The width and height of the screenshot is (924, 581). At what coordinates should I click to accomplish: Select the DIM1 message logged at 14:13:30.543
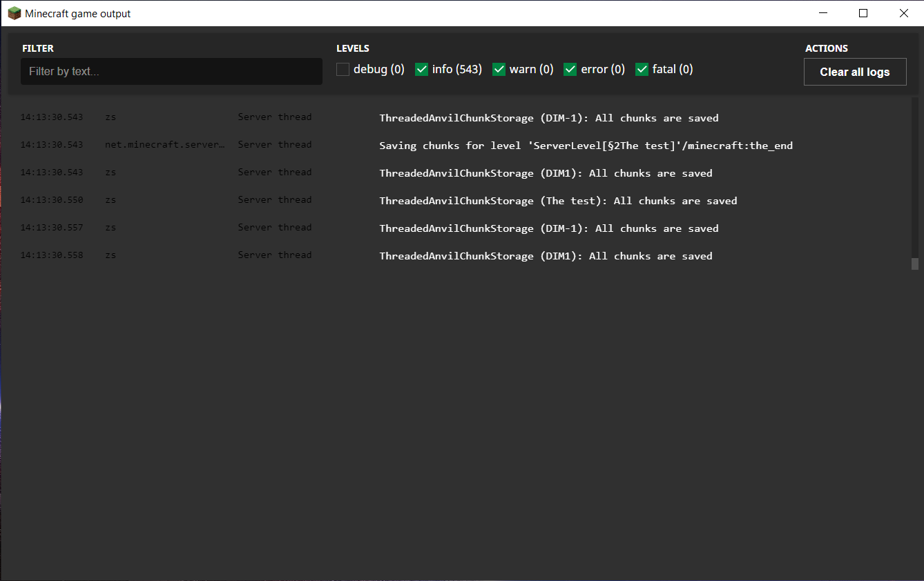click(x=546, y=173)
